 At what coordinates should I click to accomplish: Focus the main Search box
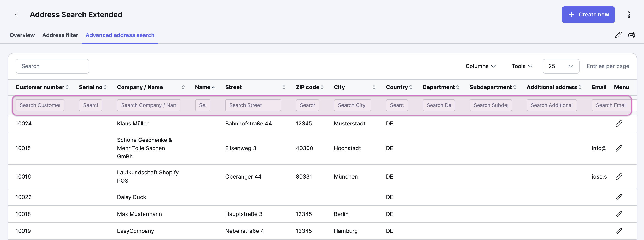(52, 66)
